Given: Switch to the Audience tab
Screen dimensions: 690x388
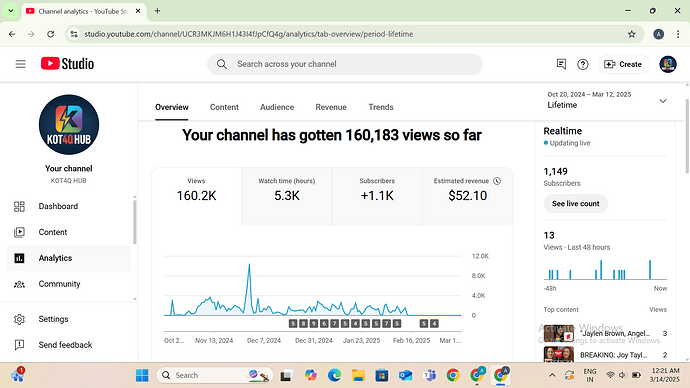Looking at the screenshot, I should (277, 107).
